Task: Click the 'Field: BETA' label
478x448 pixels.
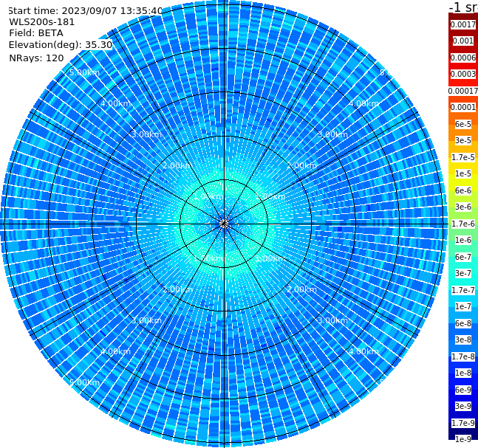Action: pos(36,33)
